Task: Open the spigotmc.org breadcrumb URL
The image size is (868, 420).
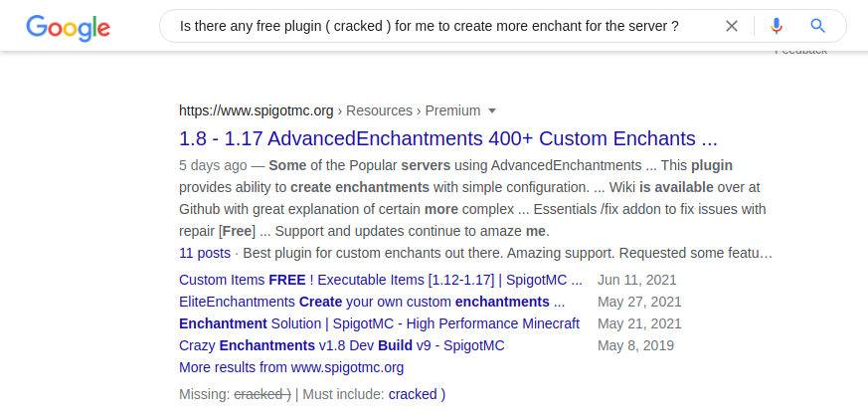Action: 256,110
